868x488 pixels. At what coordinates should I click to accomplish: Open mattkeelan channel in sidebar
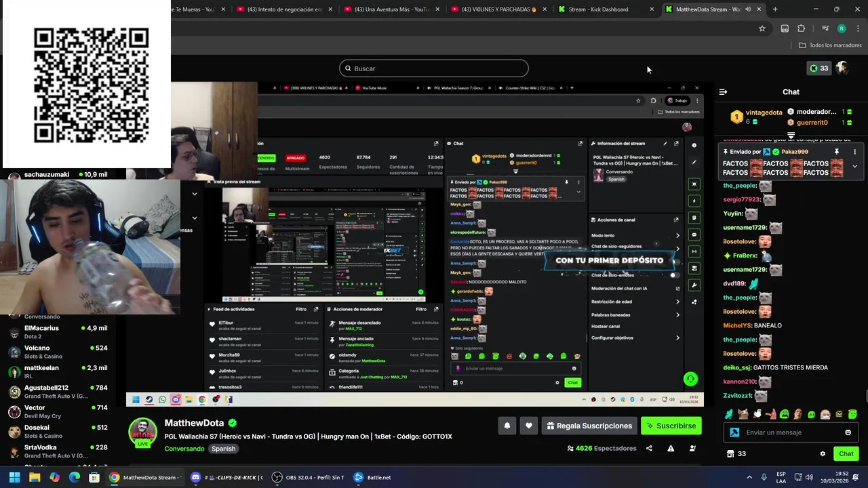(58, 371)
